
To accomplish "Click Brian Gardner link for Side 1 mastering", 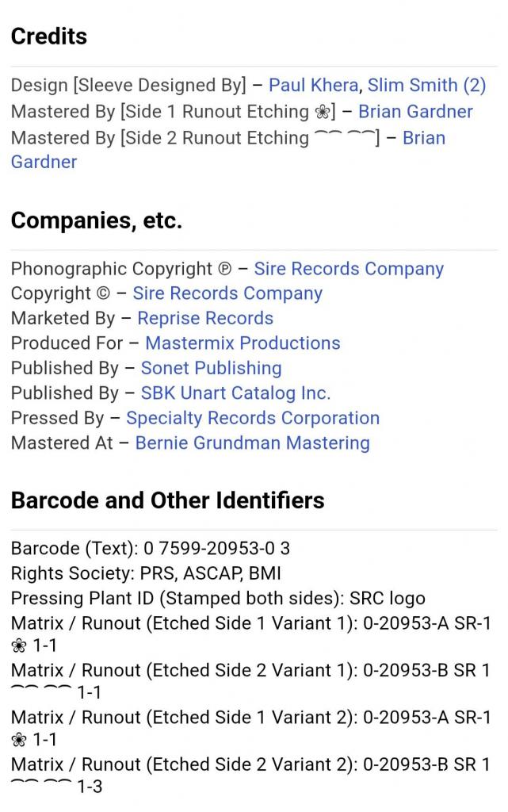I will pos(415,112).
